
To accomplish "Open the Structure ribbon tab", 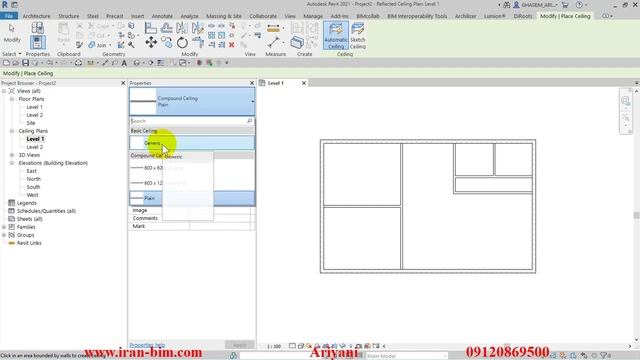I will 69,16.
